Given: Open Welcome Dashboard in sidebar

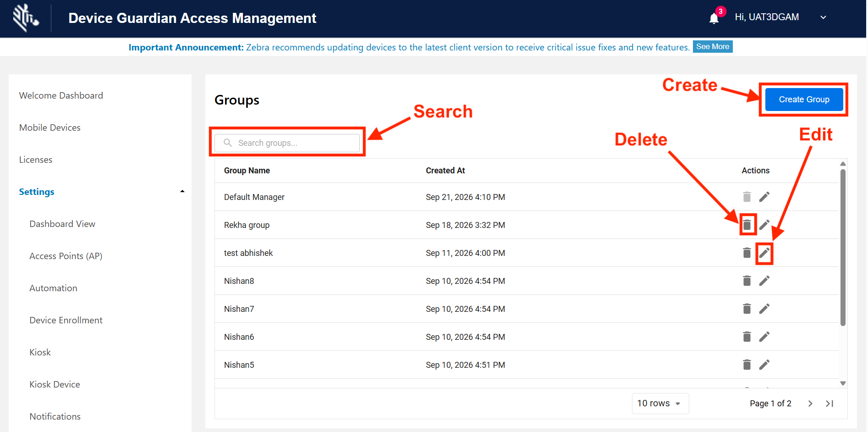Looking at the screenshot, I should (61, 95).
